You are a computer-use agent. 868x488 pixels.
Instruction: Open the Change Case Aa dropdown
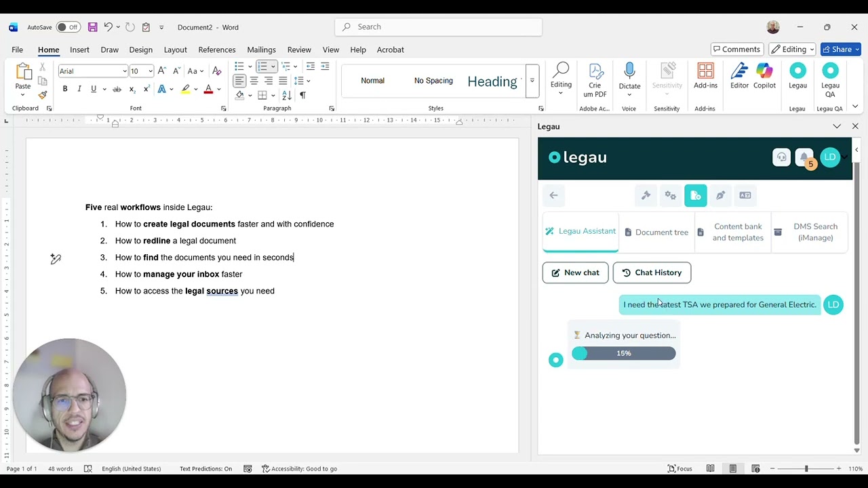195,71
